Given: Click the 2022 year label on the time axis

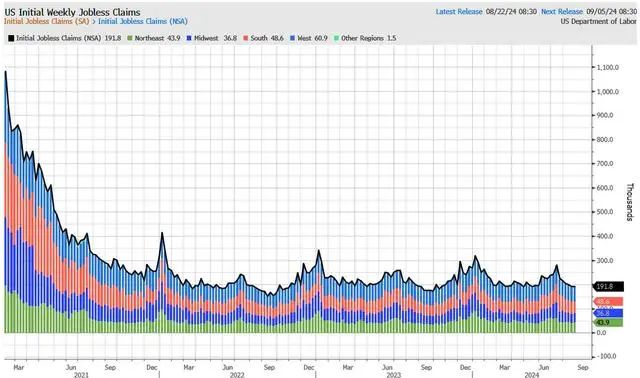Looking at the screenshot, I should tap(237, 374).
